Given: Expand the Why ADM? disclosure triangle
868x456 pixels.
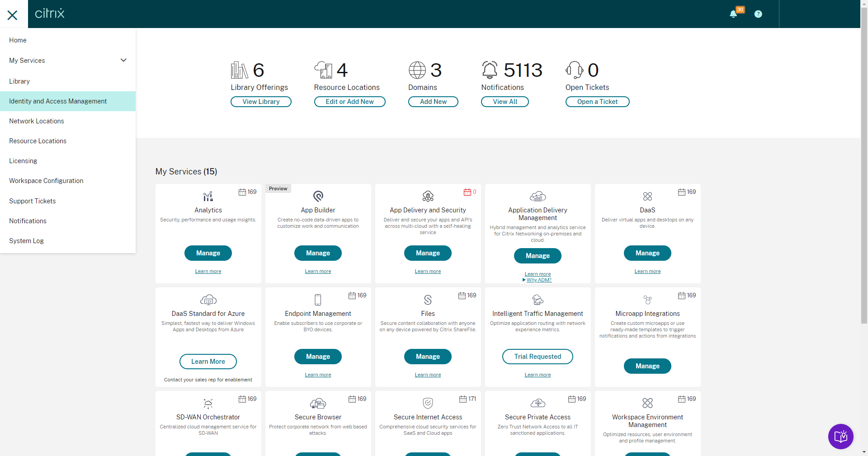Looking at the screenshot, I should (524, 280).
